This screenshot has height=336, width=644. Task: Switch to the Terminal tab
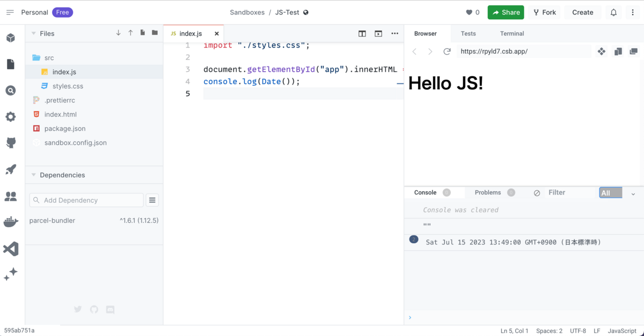[x=511, y=33]
